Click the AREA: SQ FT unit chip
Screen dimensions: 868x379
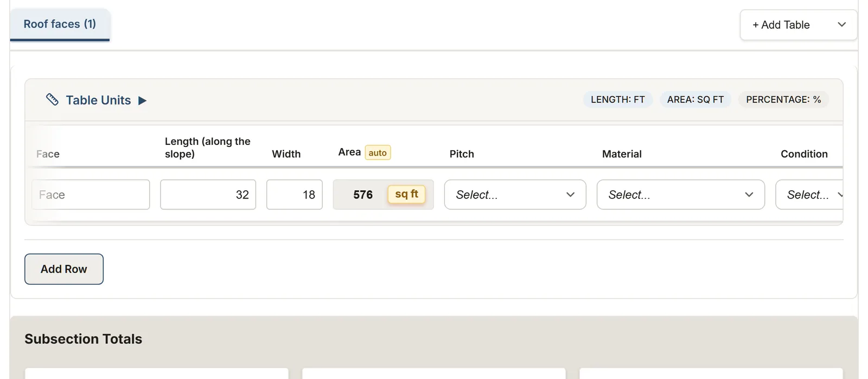tap(695, 100)
